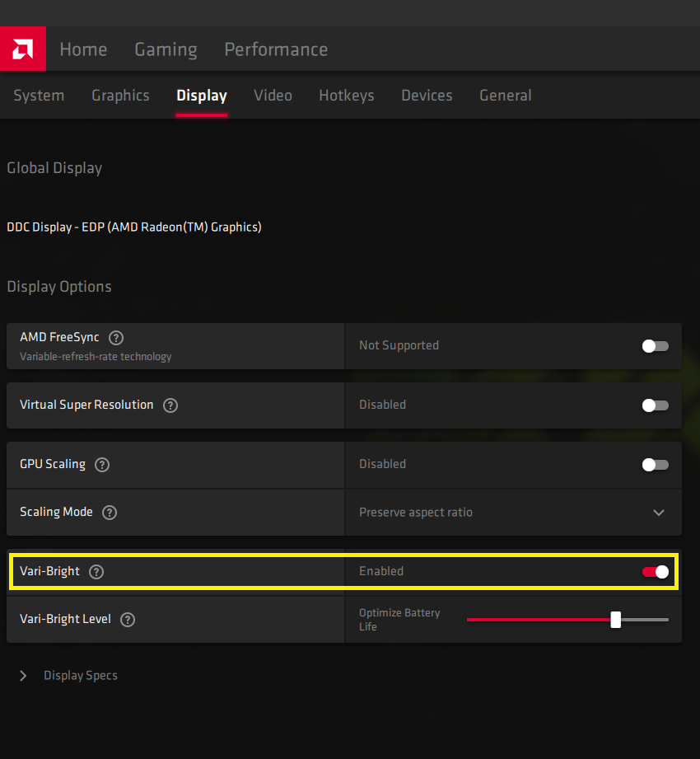Screen dimensions: 700x759
Task: Toggle the AMD FreeSync switch
Action: click(x=655, y=346)
